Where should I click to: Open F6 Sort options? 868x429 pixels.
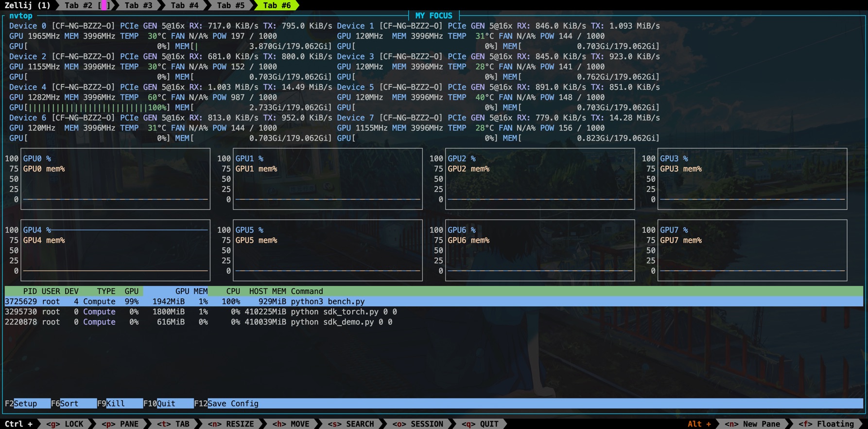[73, 404]
